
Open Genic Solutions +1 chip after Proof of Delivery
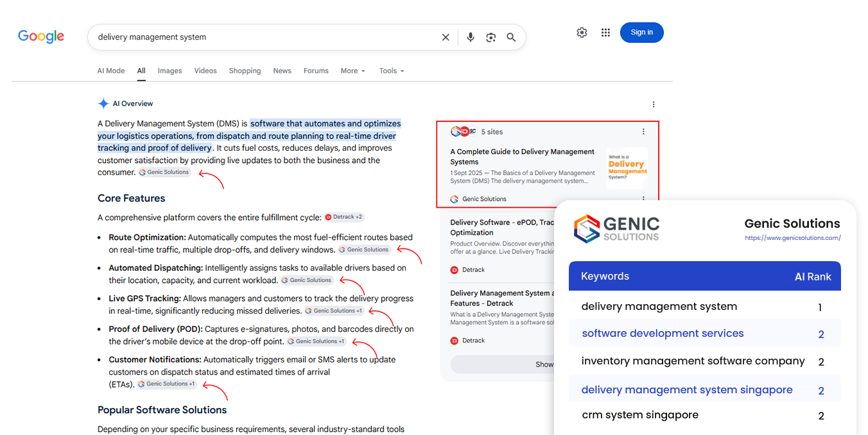point(317,341)
